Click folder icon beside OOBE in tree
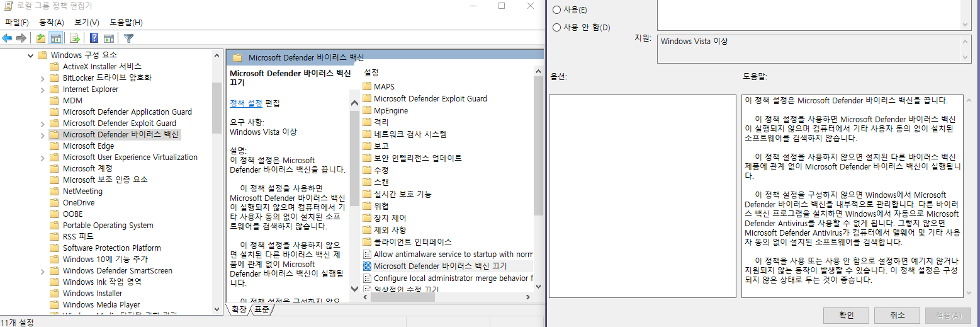The height and width of the screenshot is (327, 980). pyautogui.click(x=54, y=214)
